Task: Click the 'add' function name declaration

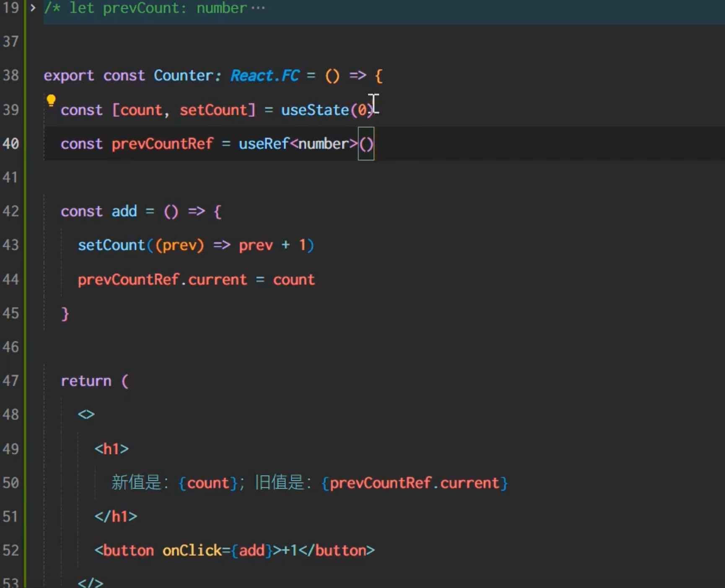Action: pyautogui.click(x=124, y=211)
